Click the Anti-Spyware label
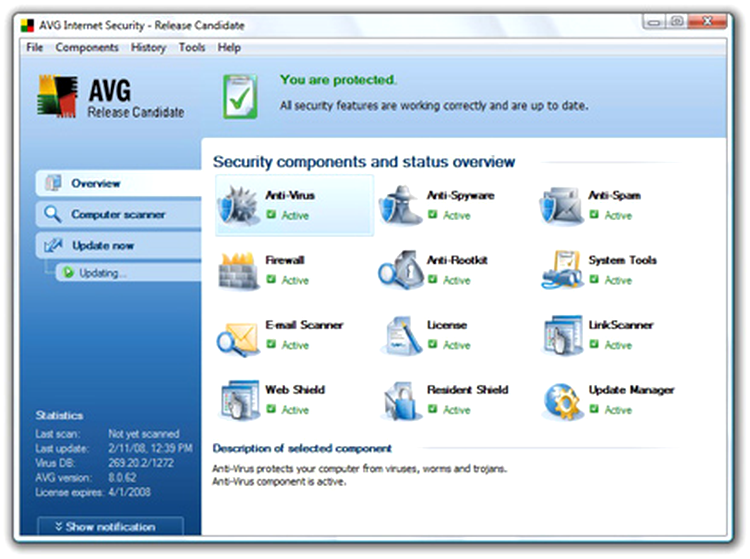 (461, 195)
